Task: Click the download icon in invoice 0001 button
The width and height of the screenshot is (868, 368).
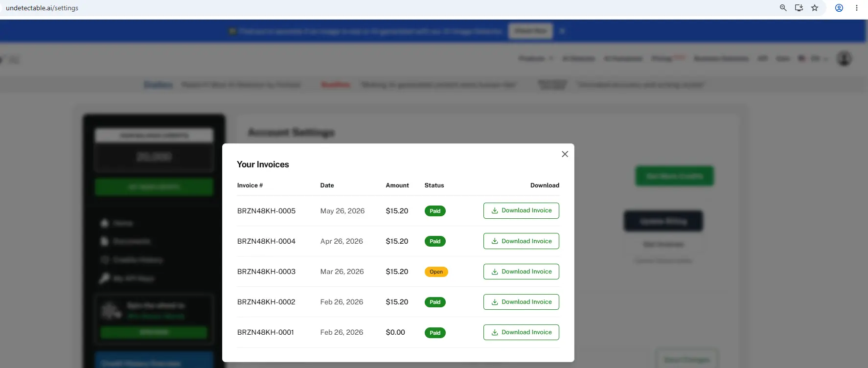Action: click(x=495, y=332)
